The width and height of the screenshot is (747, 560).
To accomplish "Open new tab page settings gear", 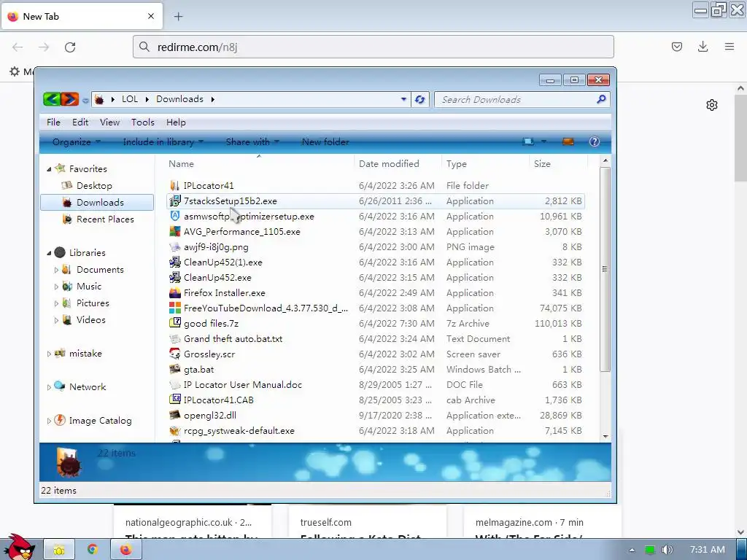I will coord(712,105).
